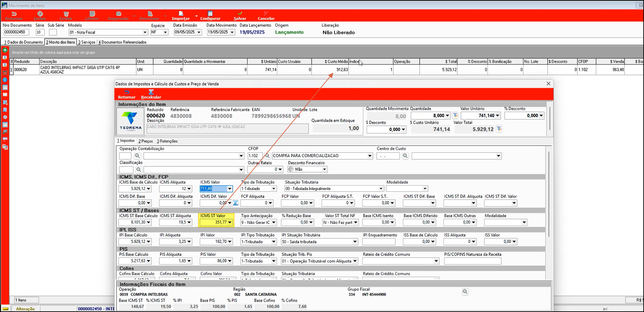Open the Desconto Financeiro Não dropdown
Viewport: 644px width, 312px height.
click(324, 169)
